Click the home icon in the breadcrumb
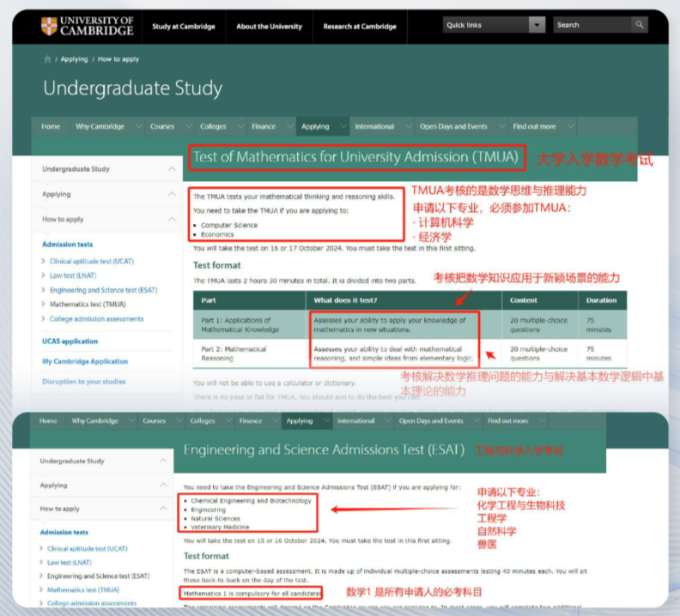Screen dimensions: 680x616 pyautogui.click(x=47, y=59)
